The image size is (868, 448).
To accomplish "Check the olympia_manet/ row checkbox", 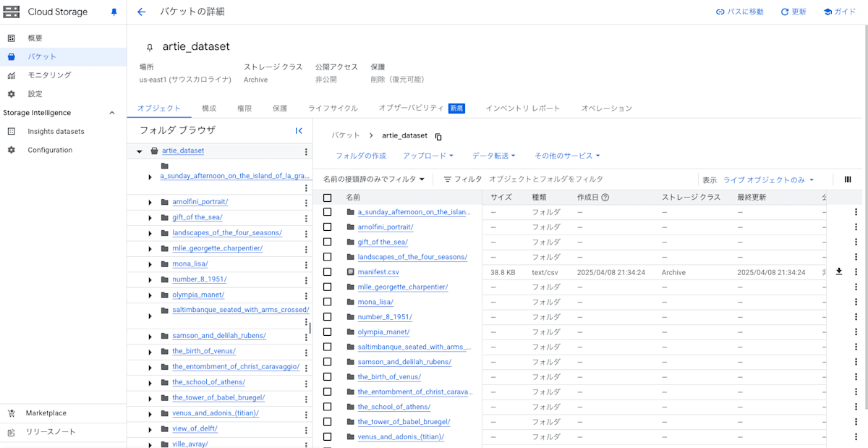I will coord(328,332).
